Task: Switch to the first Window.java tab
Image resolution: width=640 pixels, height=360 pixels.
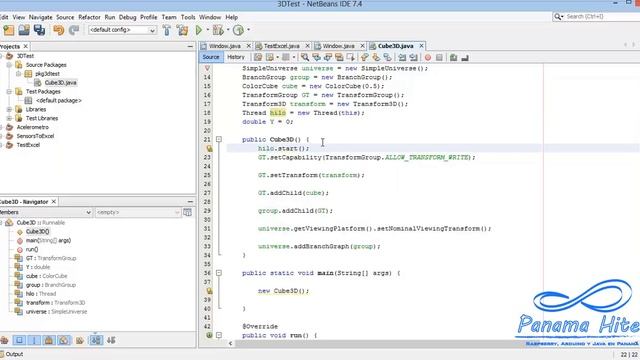Action: coord(224,46)
